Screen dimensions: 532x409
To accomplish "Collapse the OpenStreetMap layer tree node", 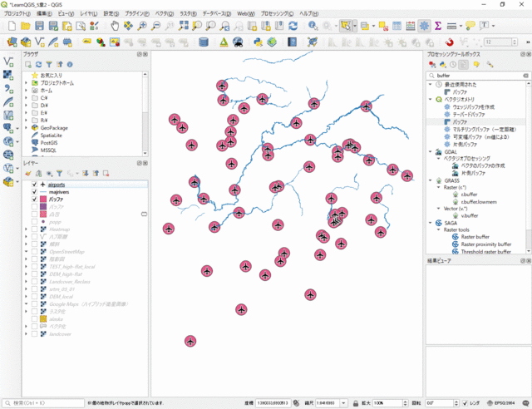I will click(x=26, y=252).
